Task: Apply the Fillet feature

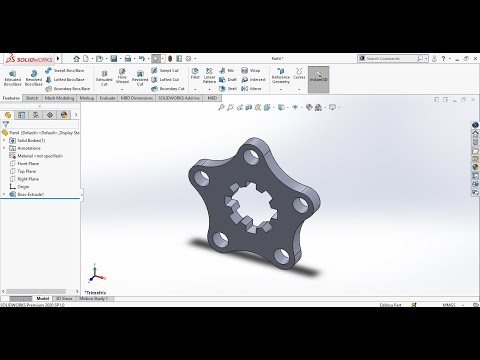Action: 195,73
